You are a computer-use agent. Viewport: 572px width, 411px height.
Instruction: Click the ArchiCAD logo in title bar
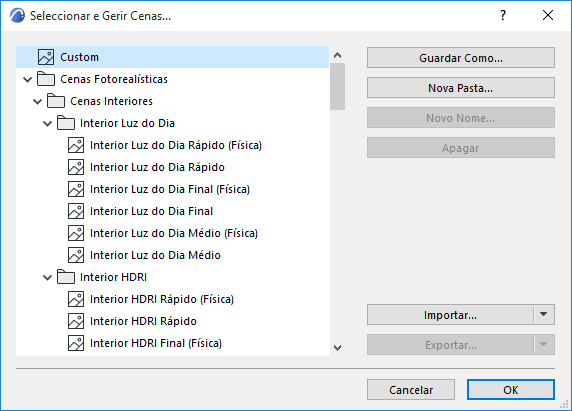[17, 16]
